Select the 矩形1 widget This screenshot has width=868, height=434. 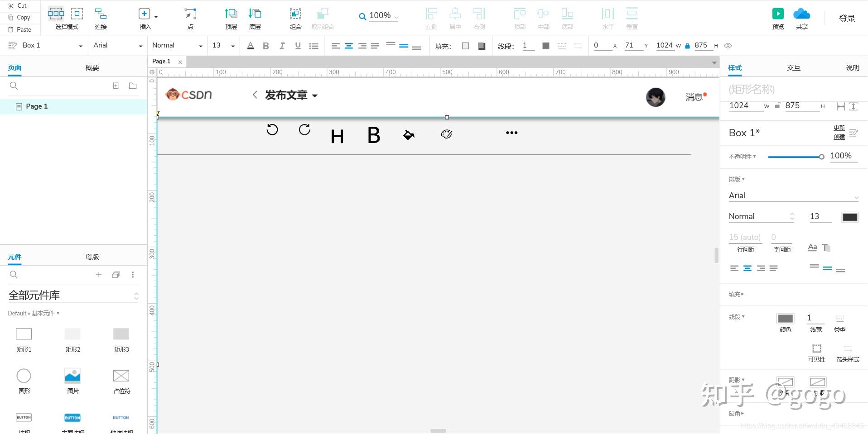point(24,339)
